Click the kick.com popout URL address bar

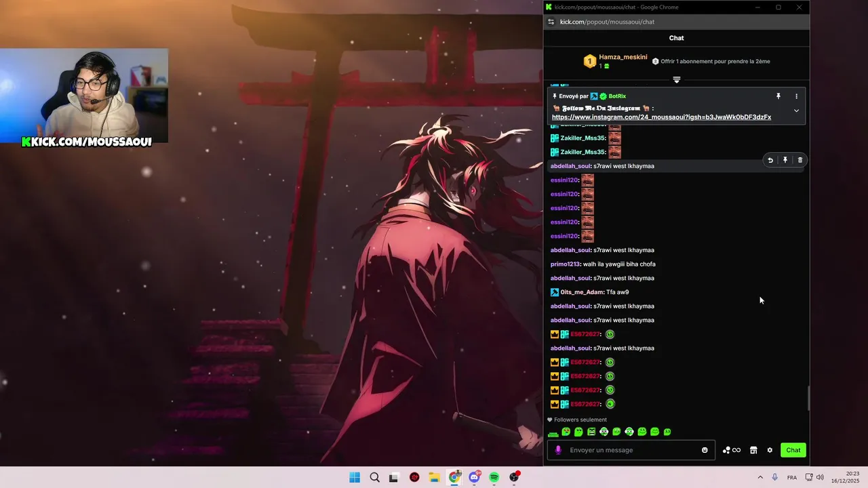coord(607,22)
